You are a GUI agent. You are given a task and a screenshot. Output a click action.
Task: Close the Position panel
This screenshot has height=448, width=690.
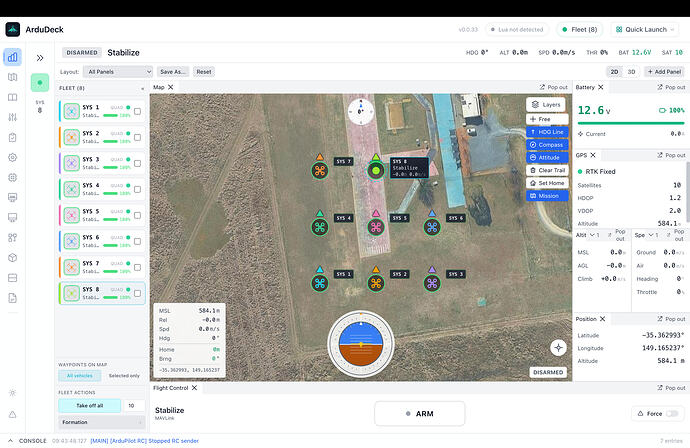pyautogui.click(x=602, y=319)
